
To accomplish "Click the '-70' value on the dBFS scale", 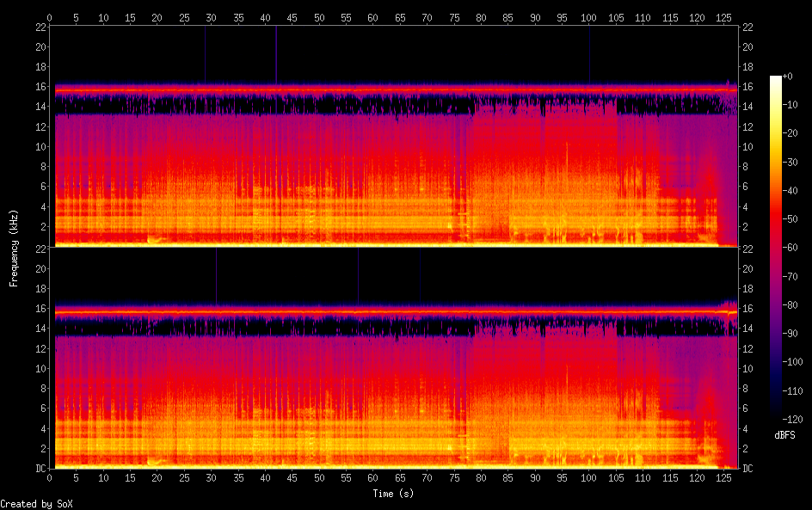I will coord(790,276).
